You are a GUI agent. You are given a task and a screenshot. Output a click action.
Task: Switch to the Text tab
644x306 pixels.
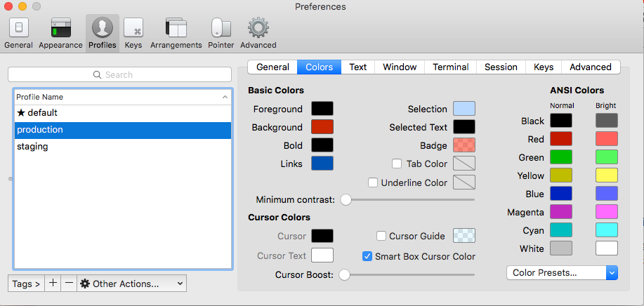coord(357,67)
